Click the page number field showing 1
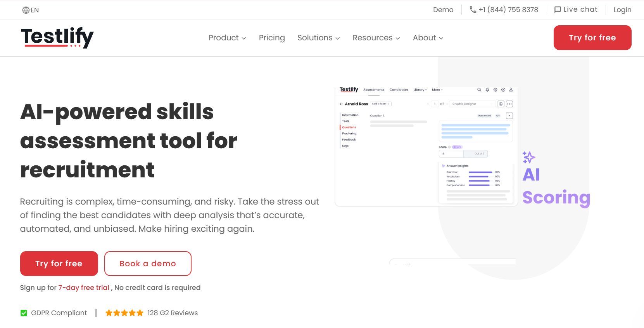644x328 pixels. [435, 104]
